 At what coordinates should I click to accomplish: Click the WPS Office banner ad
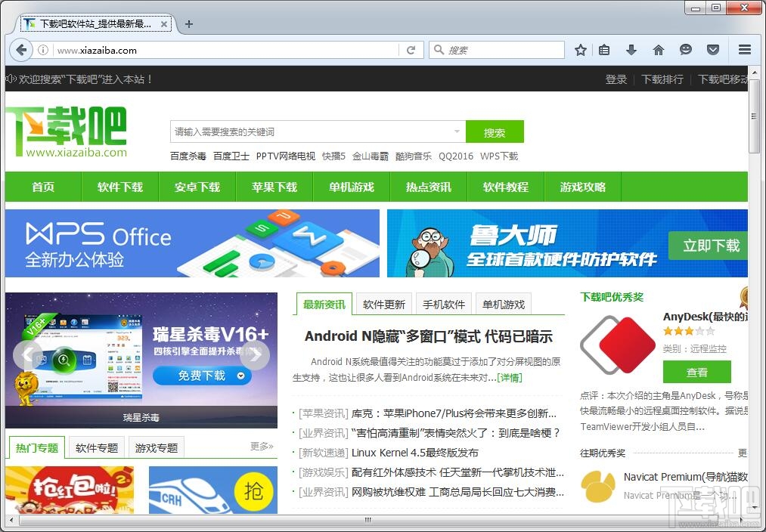point(193,243)
